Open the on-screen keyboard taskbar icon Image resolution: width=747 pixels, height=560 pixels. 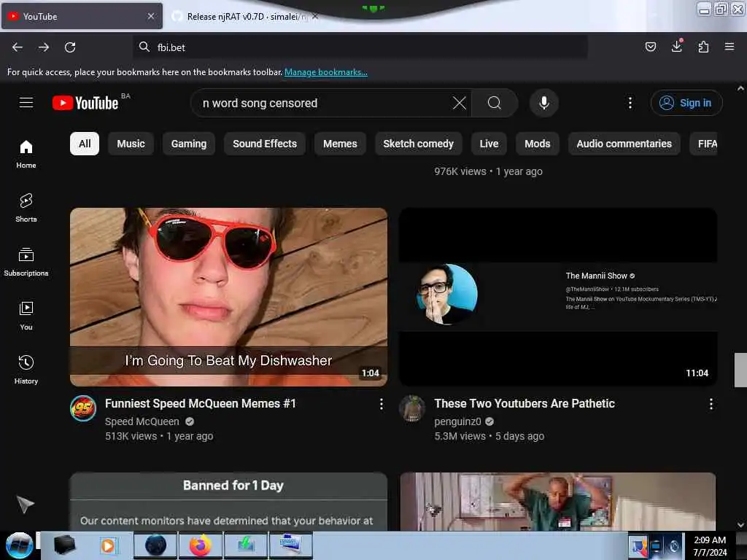tap(290, 545)
